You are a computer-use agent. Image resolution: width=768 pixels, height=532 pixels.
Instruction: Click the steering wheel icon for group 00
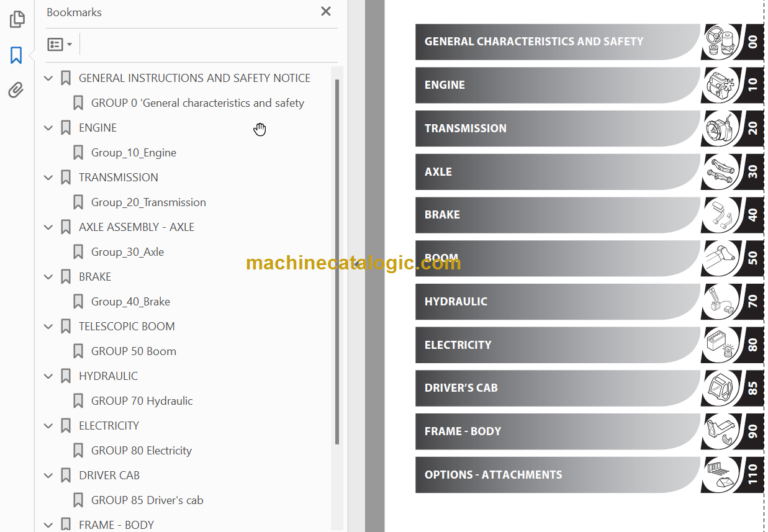coord(720,42)
